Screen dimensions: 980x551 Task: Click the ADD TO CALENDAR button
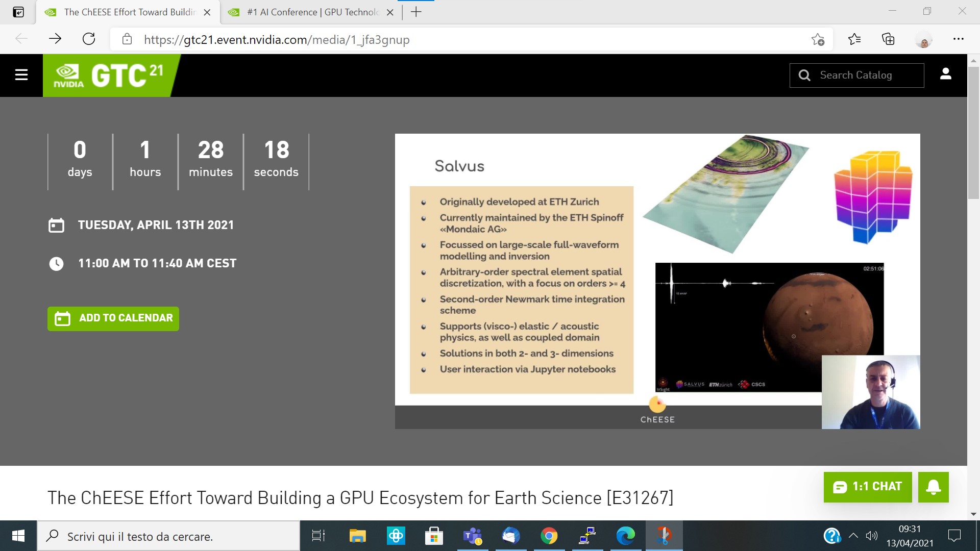113,318
